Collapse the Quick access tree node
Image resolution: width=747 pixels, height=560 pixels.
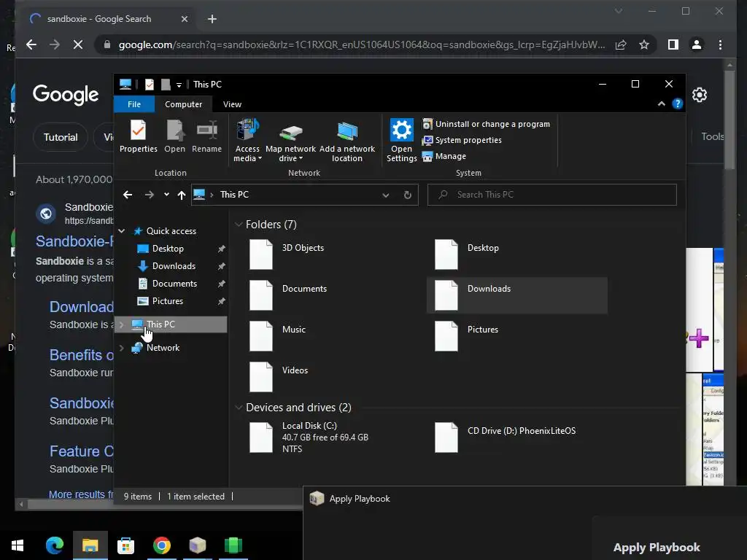tap(122, 231)
